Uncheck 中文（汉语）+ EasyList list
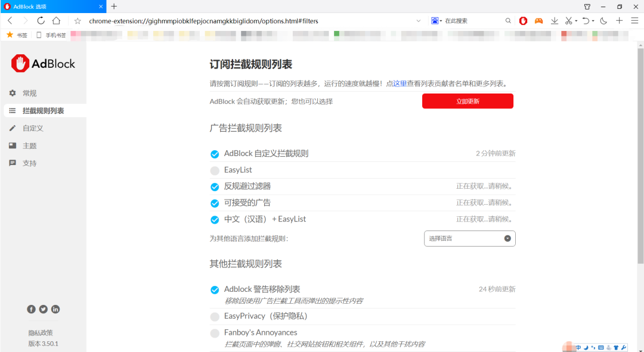644x352 pixels. [215, 220]
